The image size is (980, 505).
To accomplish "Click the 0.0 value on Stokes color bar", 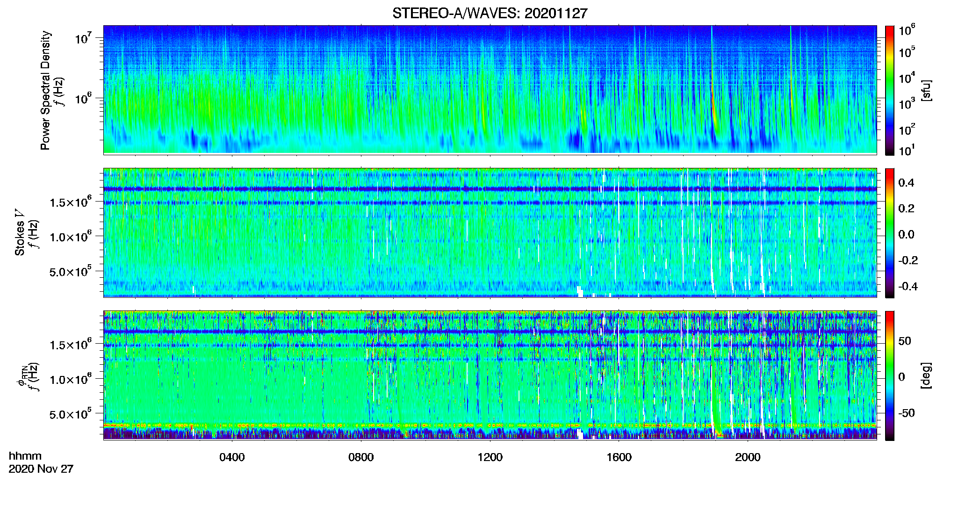I will tap(906, 235).
